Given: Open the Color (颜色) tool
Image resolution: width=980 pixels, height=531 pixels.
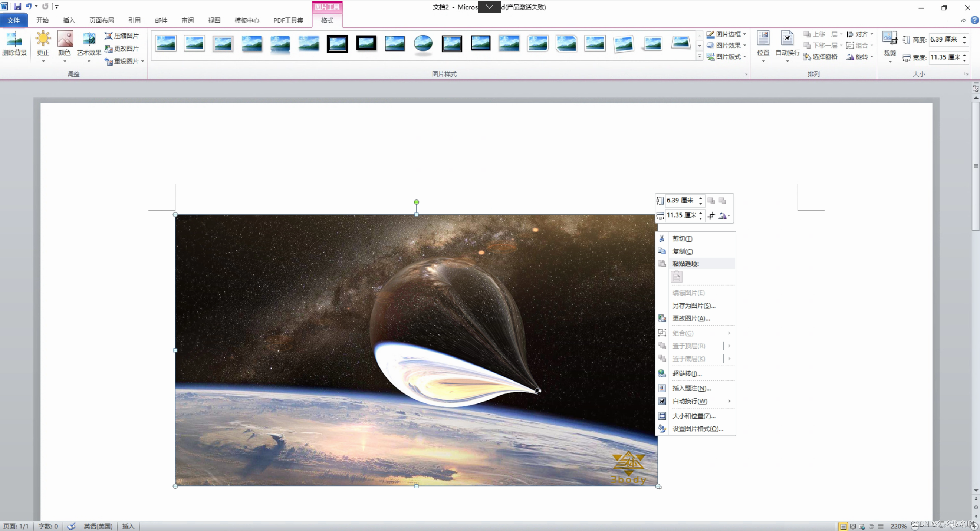Looking at the screenshot, I should point(65,40).
